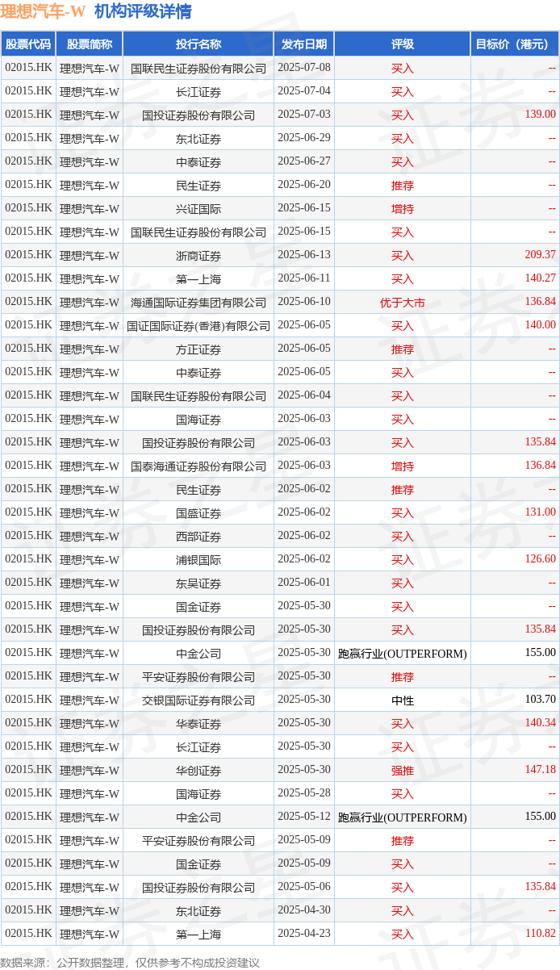Click target price 139.00
The width and height of the screenshot is (560, 970).
coord(540,115)
